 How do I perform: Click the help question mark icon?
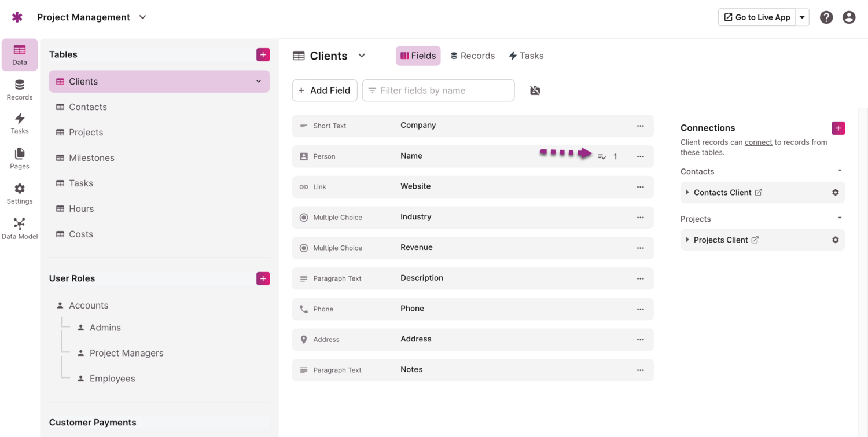[x=826, y=17]
